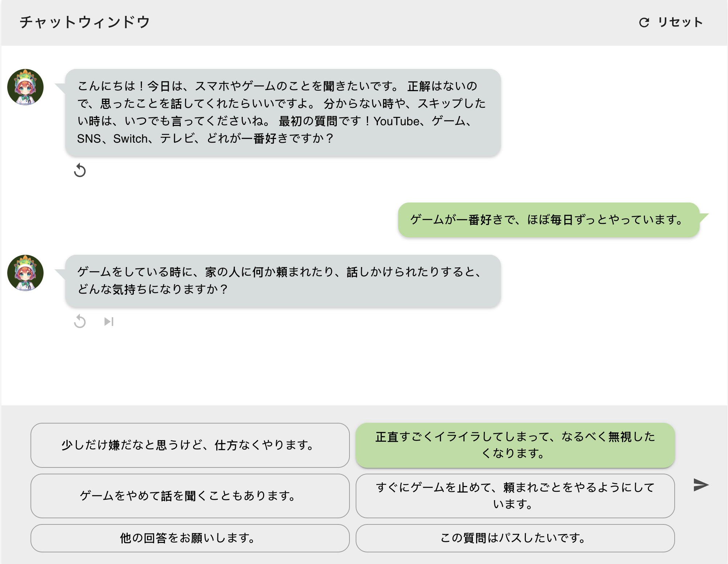
Task: Skip question via この質問はパスしたいです
Action: click(x=515, y=538)
